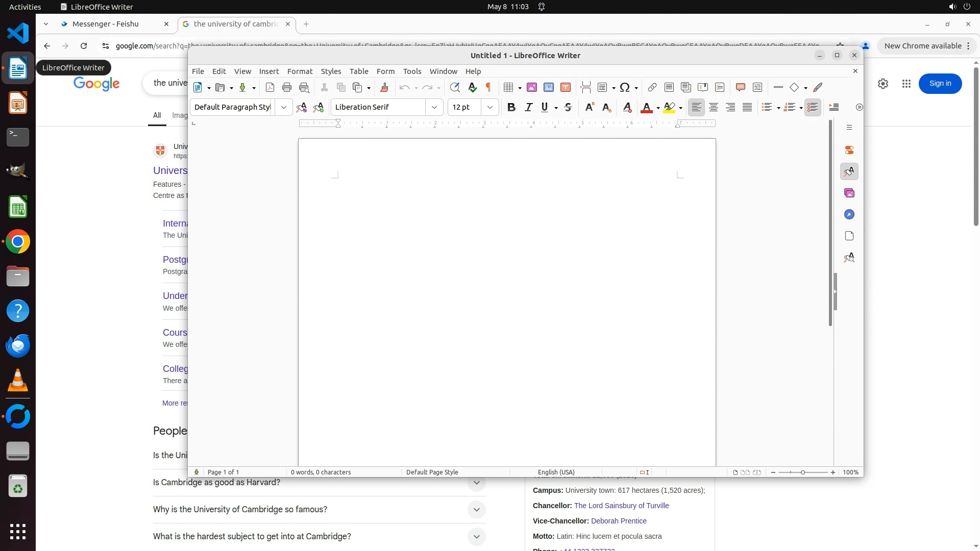Image resolution: width=980 pixels, height=551 pixels.
Task: Click the Insert Table toolbar icon
Action: (508, 88)
